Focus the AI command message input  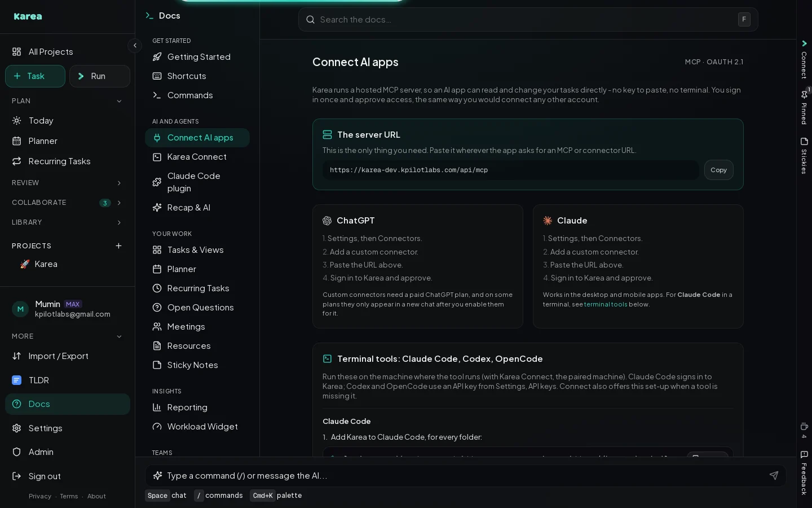click(x=466, y=476)
